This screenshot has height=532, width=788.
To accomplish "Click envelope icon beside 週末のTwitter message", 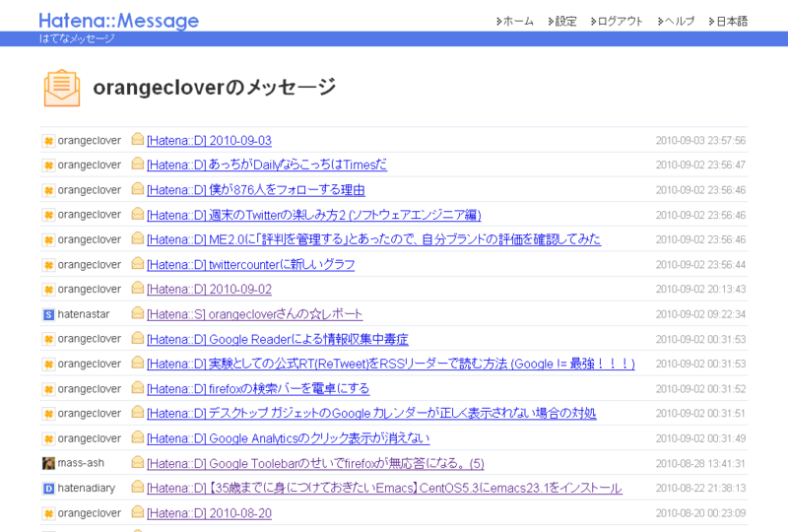I will tap(138, 213).
